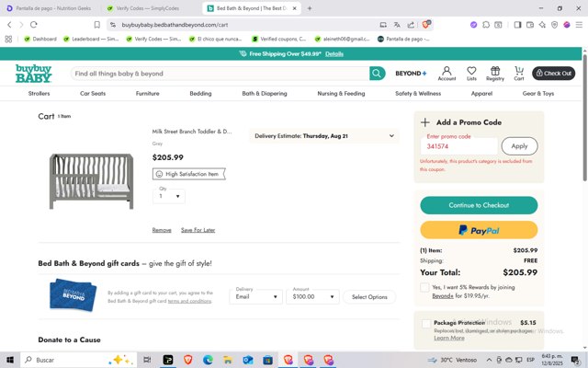Switch to Verify Codes SimplyCodes tab
588x368 pixels.
click(148, 8)
